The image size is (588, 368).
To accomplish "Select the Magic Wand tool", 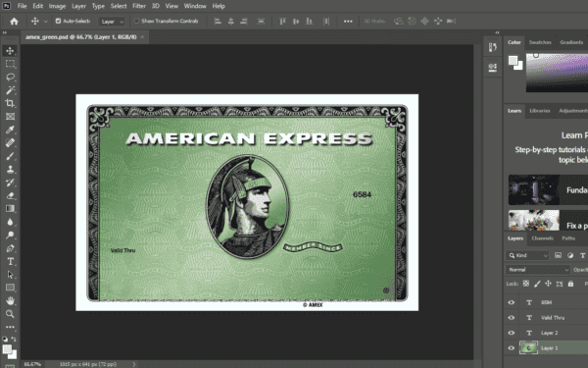I will pyautogui.click(x=10, y=90).
